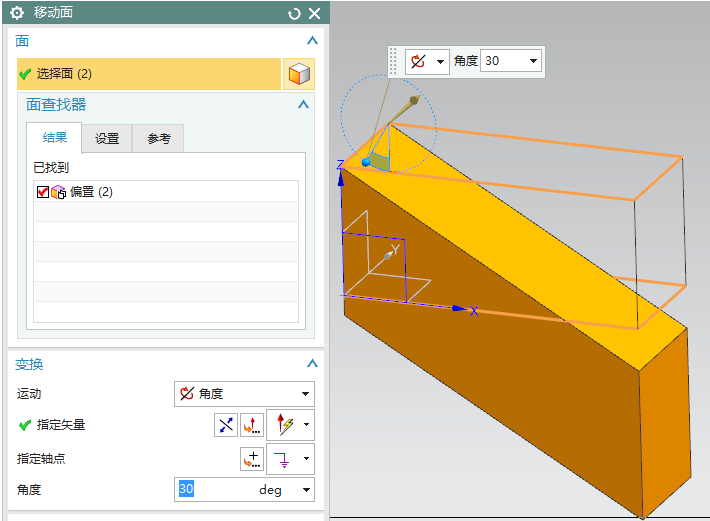Click the 选择面 (2) selection row

pos(149,74)
